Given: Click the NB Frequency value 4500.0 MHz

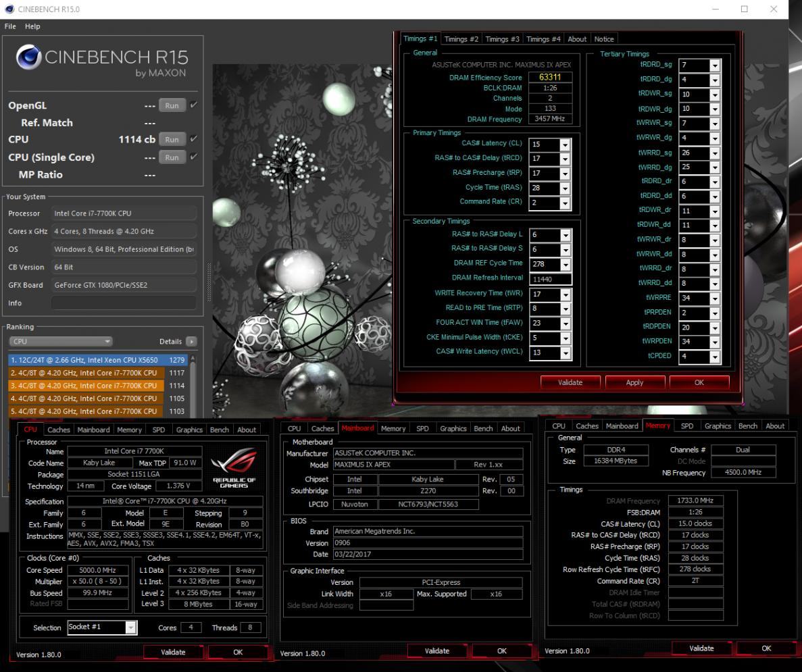Looking at the screenshot, I should 743,472.
